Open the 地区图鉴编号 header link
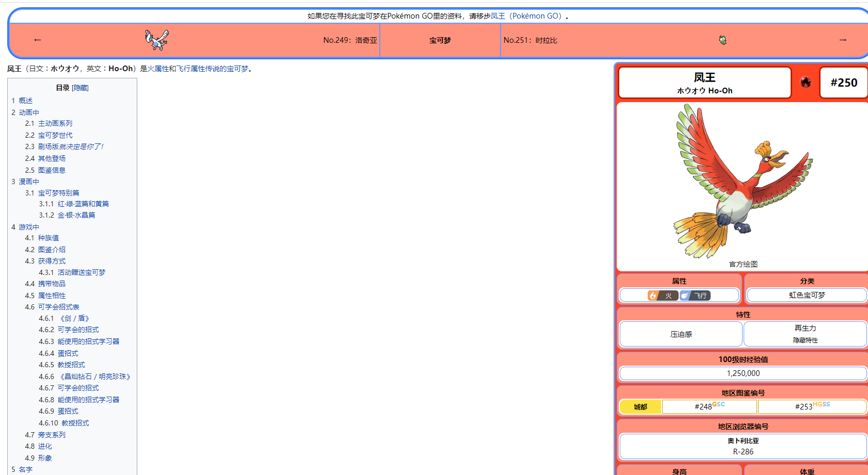Image resolution: width=868 pixels, height=475 pixels. [743, 393]
